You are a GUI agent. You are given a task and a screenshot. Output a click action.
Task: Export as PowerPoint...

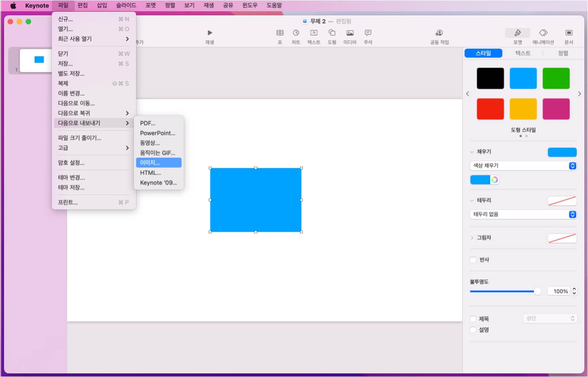tap(159, 133)
